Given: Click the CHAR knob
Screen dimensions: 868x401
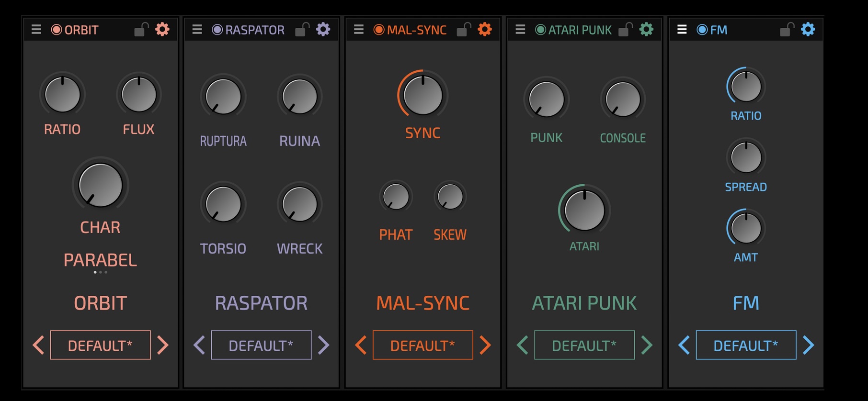Looking at the screenshot, I should 100,186.
